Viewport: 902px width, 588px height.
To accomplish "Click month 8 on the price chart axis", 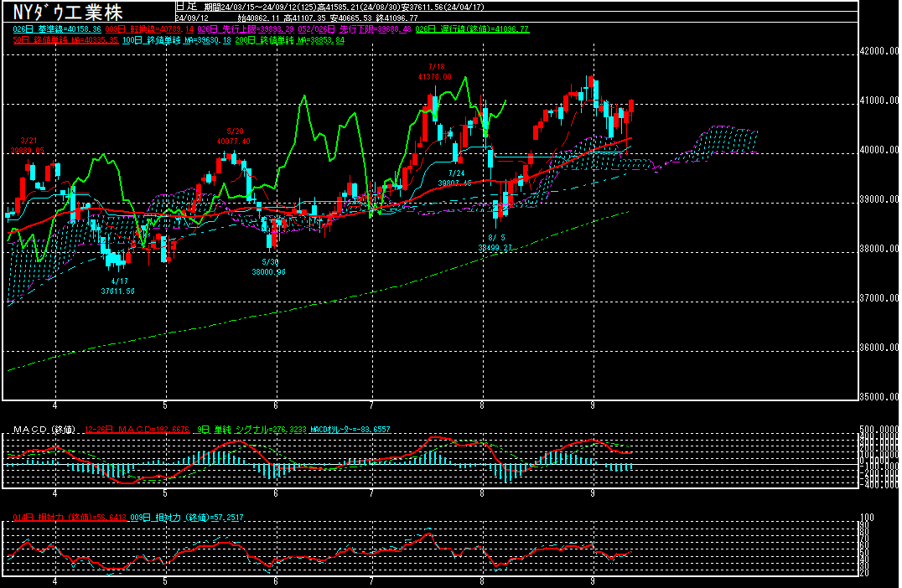I will (482, 405).
